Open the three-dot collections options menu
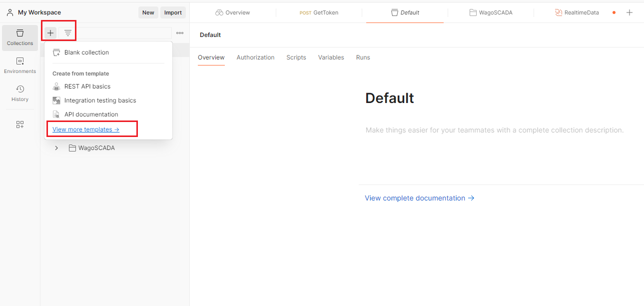 pyautogui.click(x=180, y=33)
